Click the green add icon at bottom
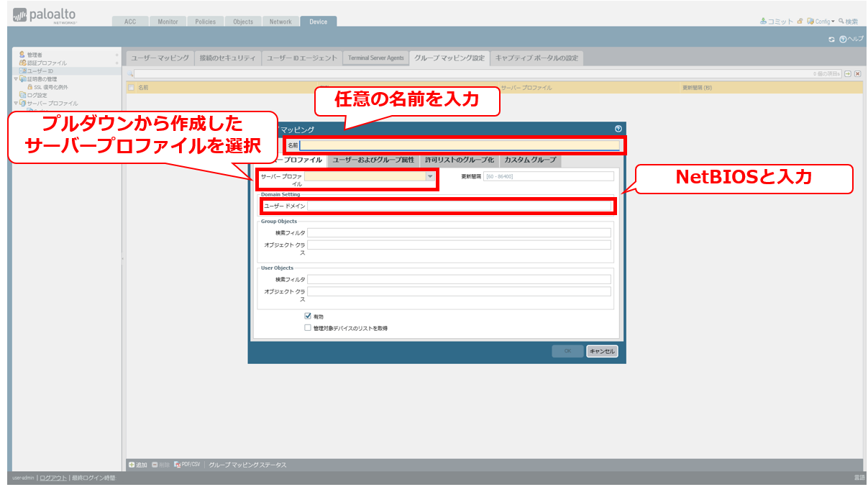 (132, 465)
